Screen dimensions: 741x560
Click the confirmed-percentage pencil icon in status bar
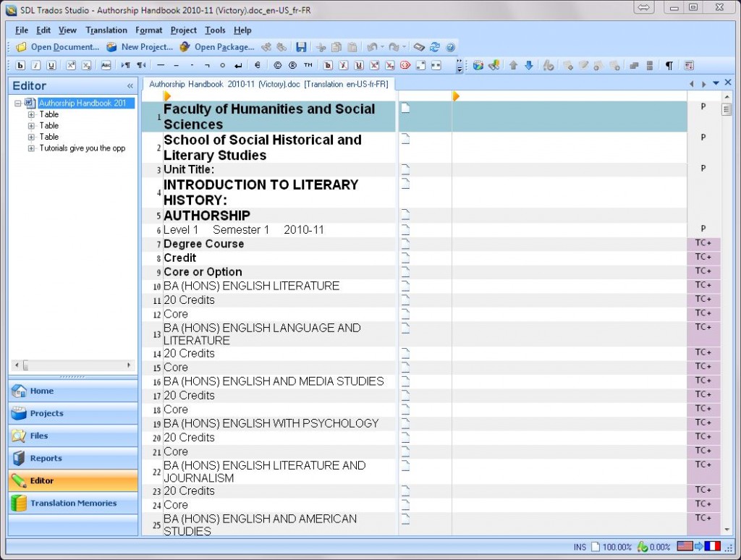point(643,547)
